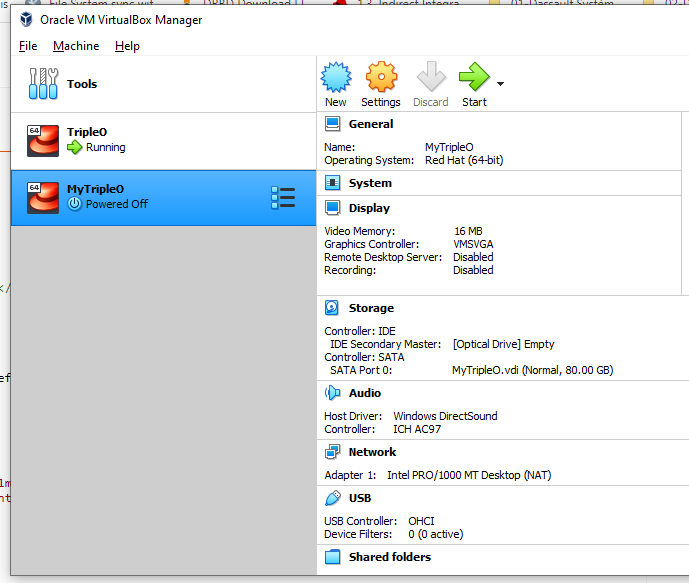Start the VM with green arrow icon
Image resolution: width=689 pixels, height=583 pixels.
474,77
